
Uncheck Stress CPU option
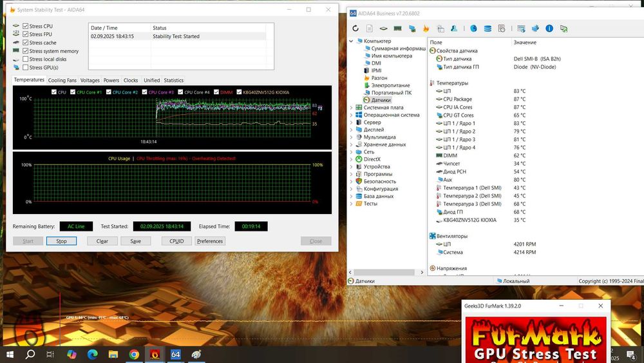click(26, 26)
